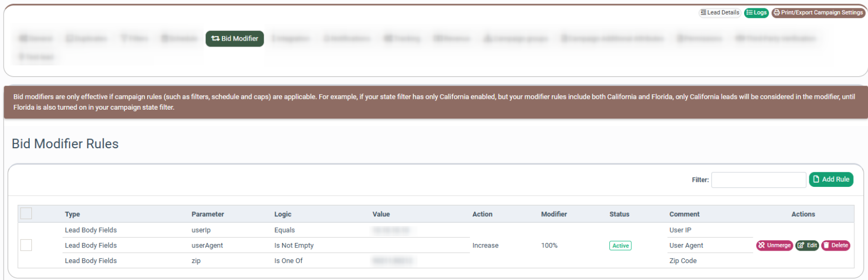Open Lead Details
This screenshot has width=868, height=280.
[720, 12]
